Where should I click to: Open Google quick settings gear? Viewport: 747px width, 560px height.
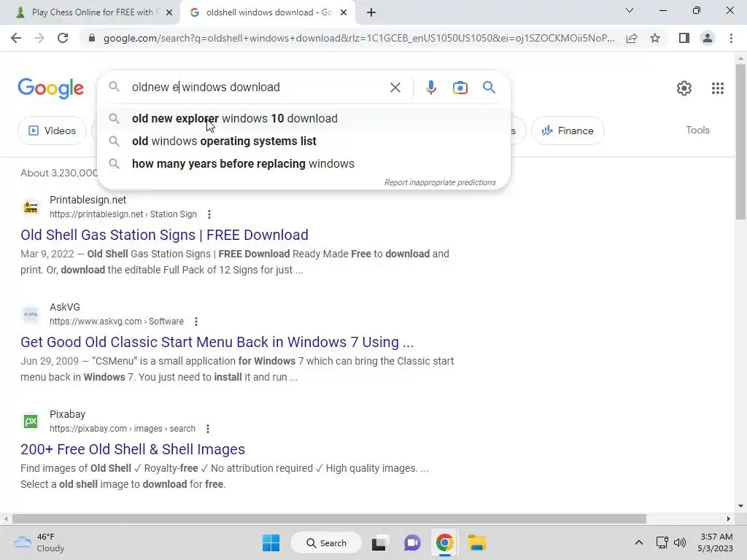pyautogui.click(x=684, y=88)
